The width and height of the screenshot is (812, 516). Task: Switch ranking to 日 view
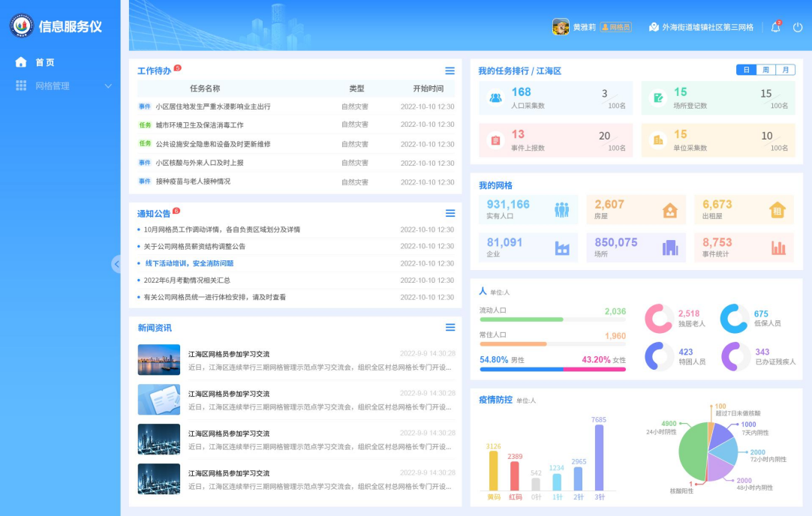click(746, 70)
